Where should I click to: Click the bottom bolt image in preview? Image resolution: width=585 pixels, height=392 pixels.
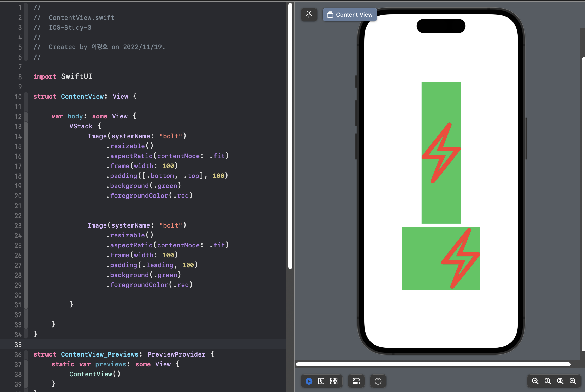pyautogui.click(x=461, y=258)
